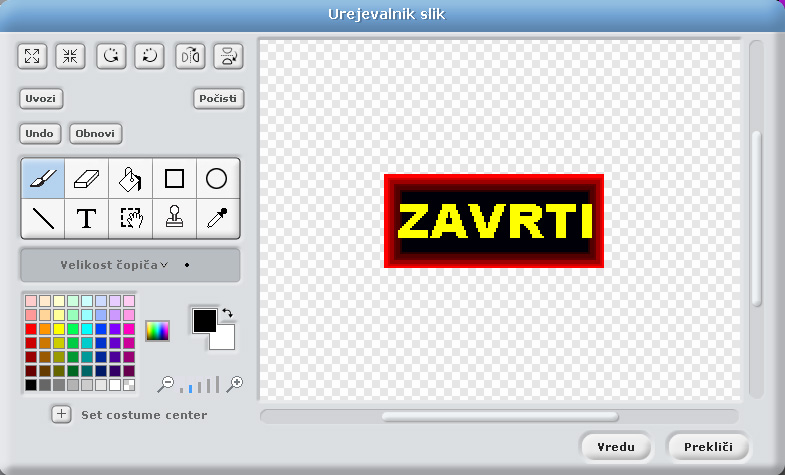Swap foreground and background colors
This screenshot has width=785, height=475.
coord(228,313)
